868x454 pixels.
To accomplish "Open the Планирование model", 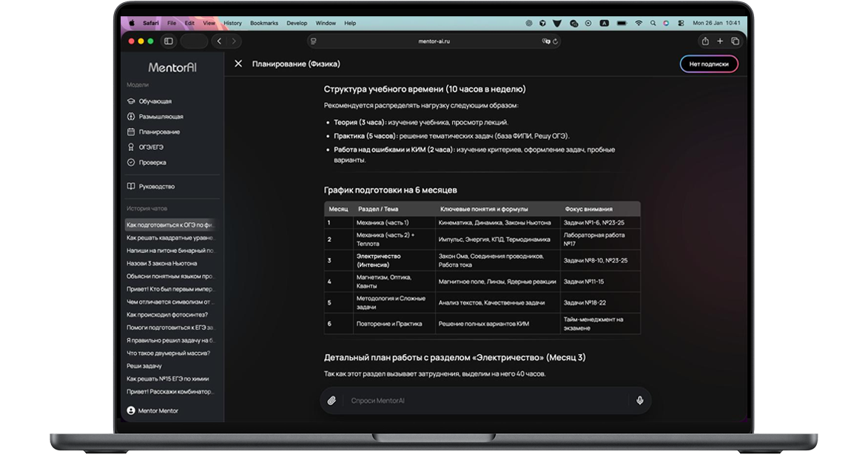I will 159,132.
